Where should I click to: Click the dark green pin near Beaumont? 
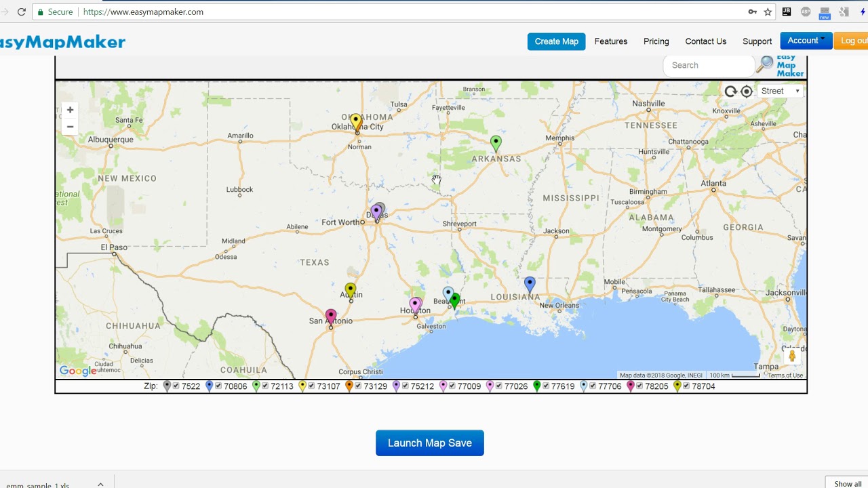455,301
